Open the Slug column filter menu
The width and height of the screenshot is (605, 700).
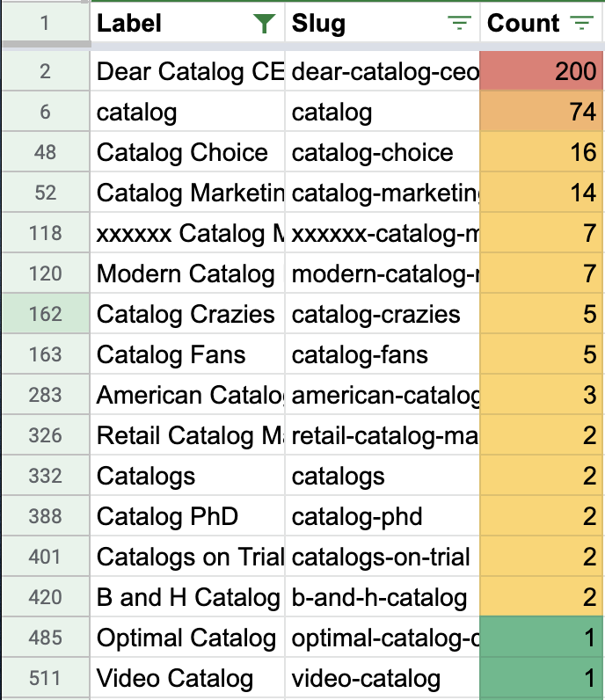pos(459,24)
